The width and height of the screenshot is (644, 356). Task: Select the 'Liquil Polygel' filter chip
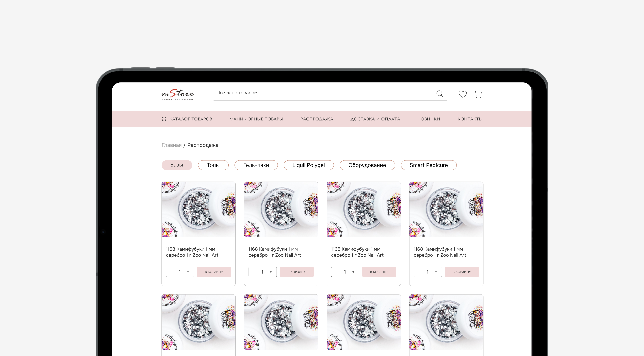pos(309,165)
